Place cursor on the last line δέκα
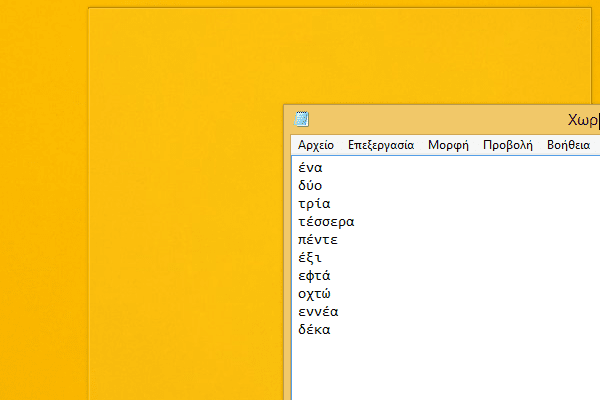600x400 pixels. click(x=314, y=330)
